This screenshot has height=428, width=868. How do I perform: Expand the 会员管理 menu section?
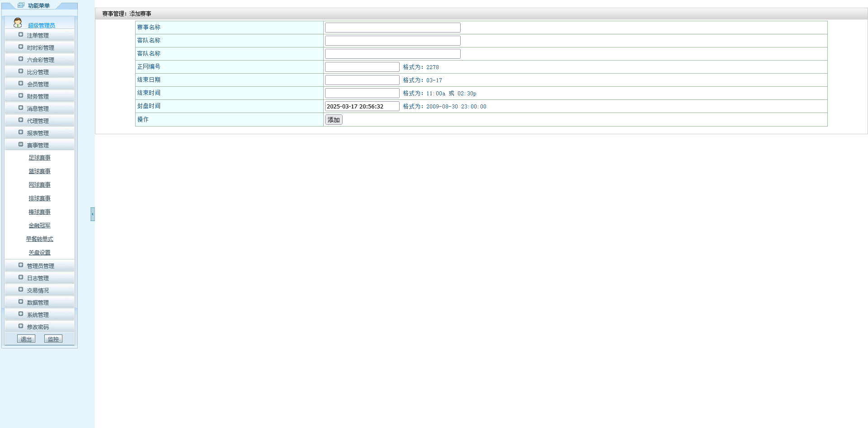click(x=38, y=84)
